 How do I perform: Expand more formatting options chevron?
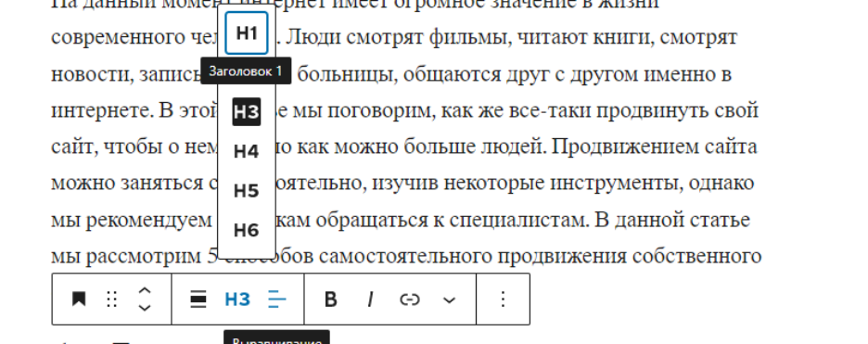[450, 299]
